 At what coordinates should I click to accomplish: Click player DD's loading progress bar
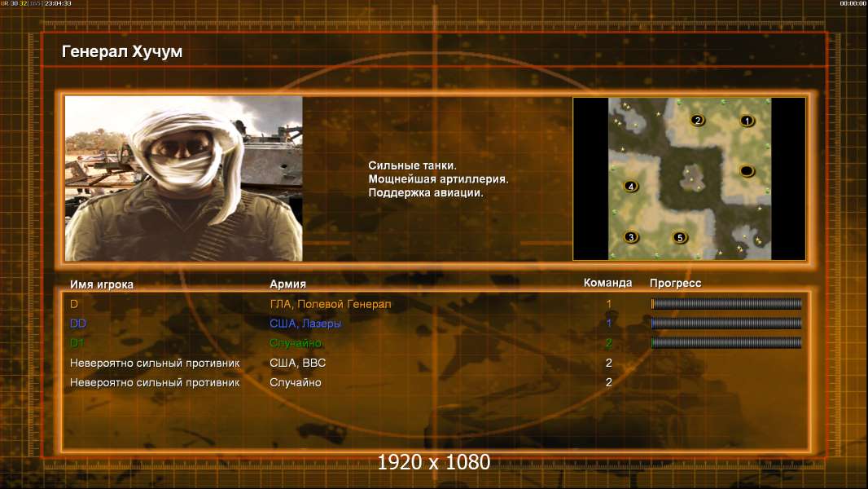click(x=726, y=323)
